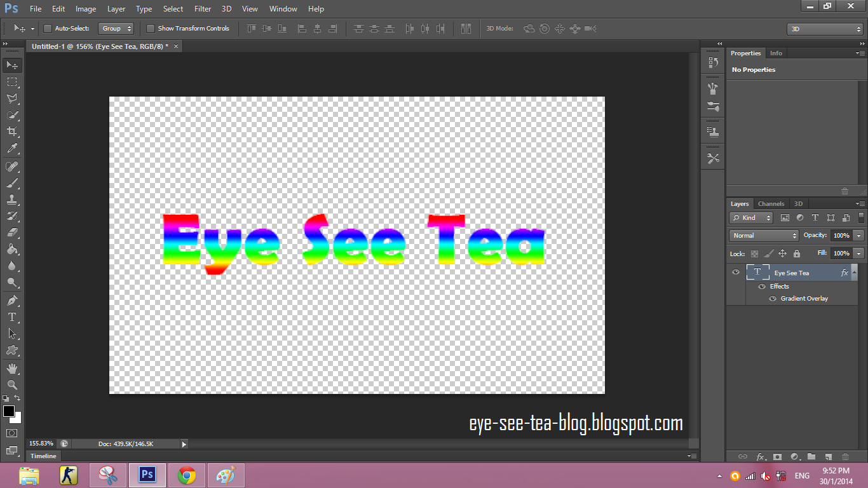Viewport: 868px width, 488px height.
Task: Switch to the Channels tab
Action: point(771,204)
